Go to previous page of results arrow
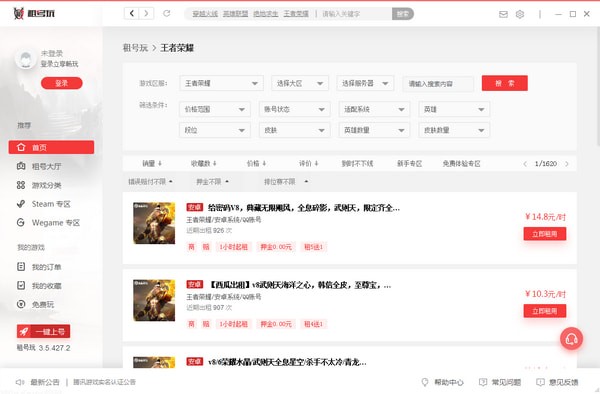The height and width of the screenshot is (394, 600). point(525,164)
